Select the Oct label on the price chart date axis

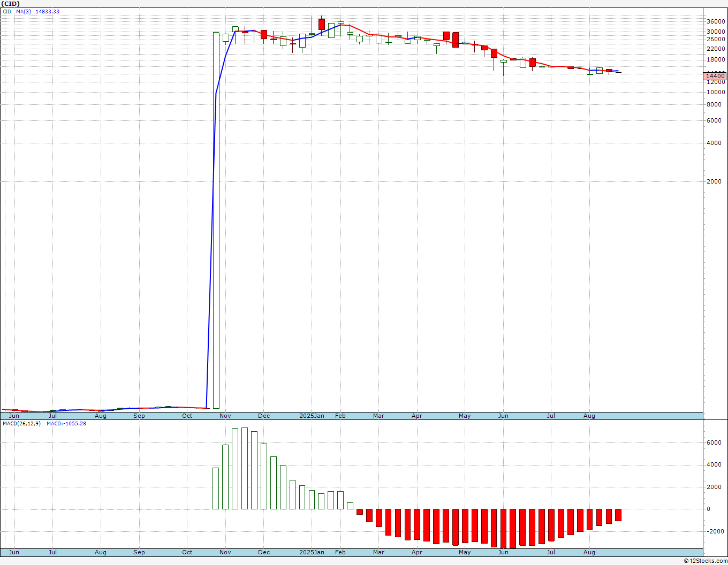187,416
